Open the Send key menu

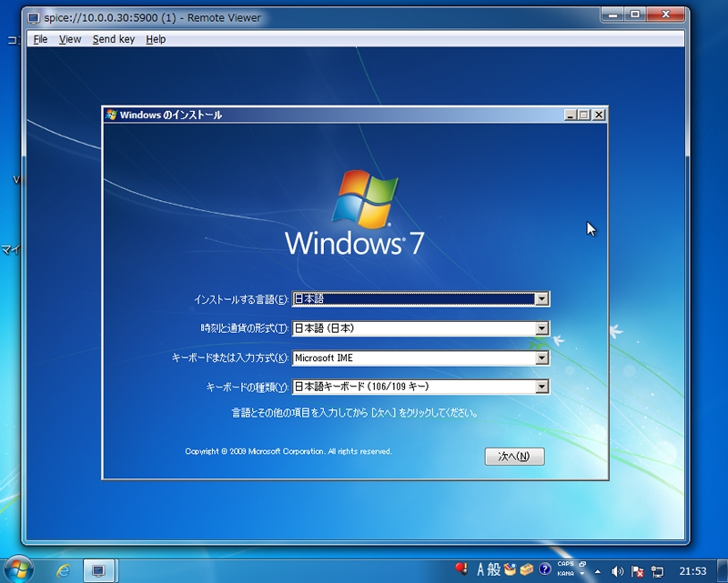(114, 39)
